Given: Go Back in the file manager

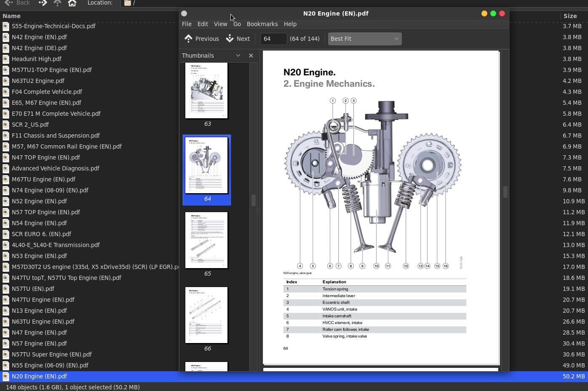Looking at the screenshot, I should point(17,3).
